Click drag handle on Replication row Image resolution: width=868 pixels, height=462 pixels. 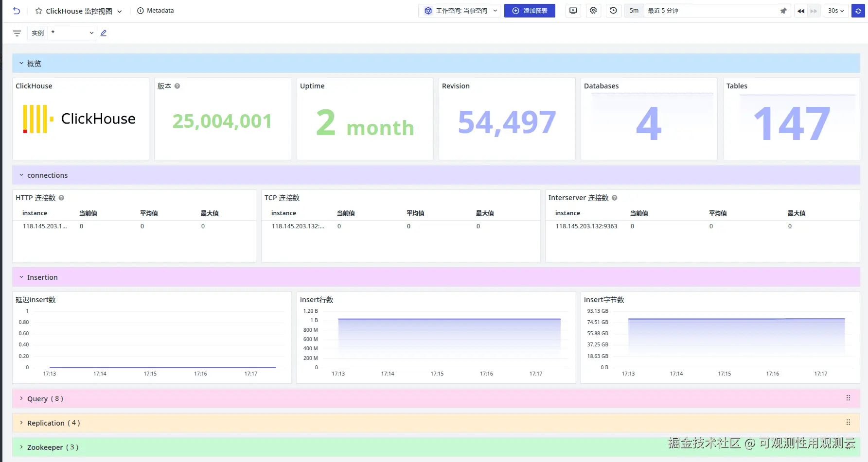tap(848, 423)
